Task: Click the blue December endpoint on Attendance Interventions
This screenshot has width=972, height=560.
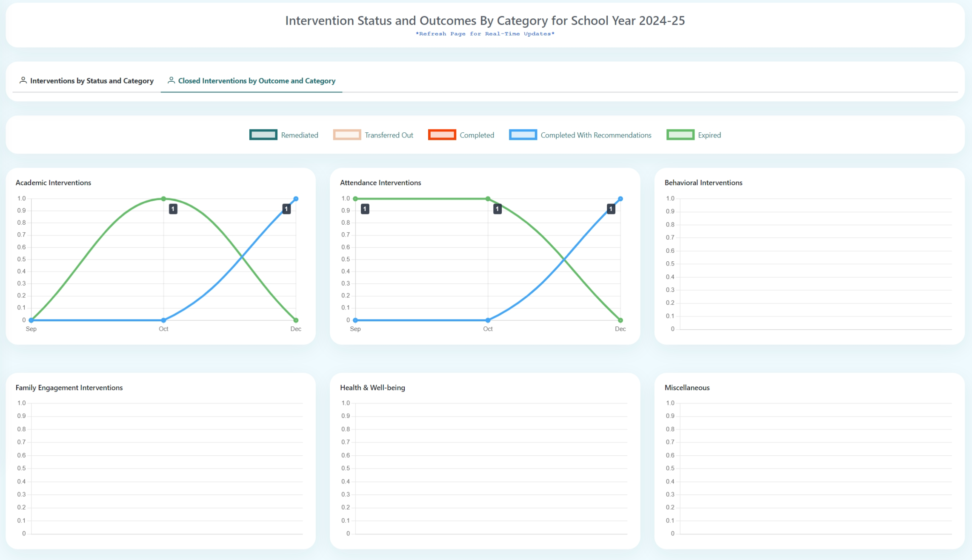Action: pyautogui.click(x=620, y=198)
